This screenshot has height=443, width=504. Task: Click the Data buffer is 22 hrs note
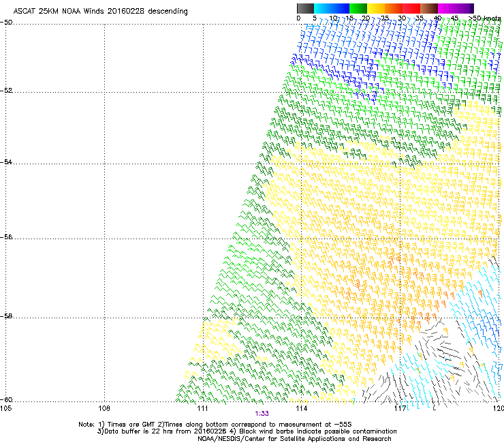click(x=247, y=431)
